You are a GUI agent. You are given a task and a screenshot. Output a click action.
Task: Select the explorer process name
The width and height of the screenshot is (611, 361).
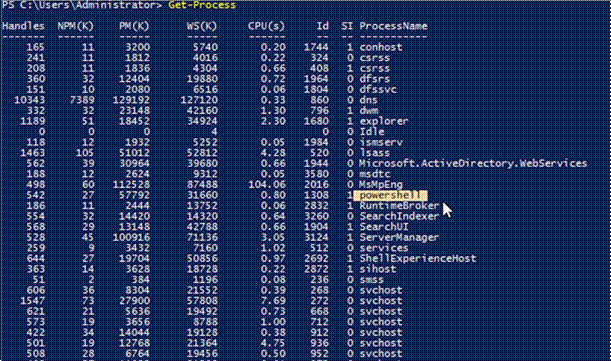click(x=384, y=121)
